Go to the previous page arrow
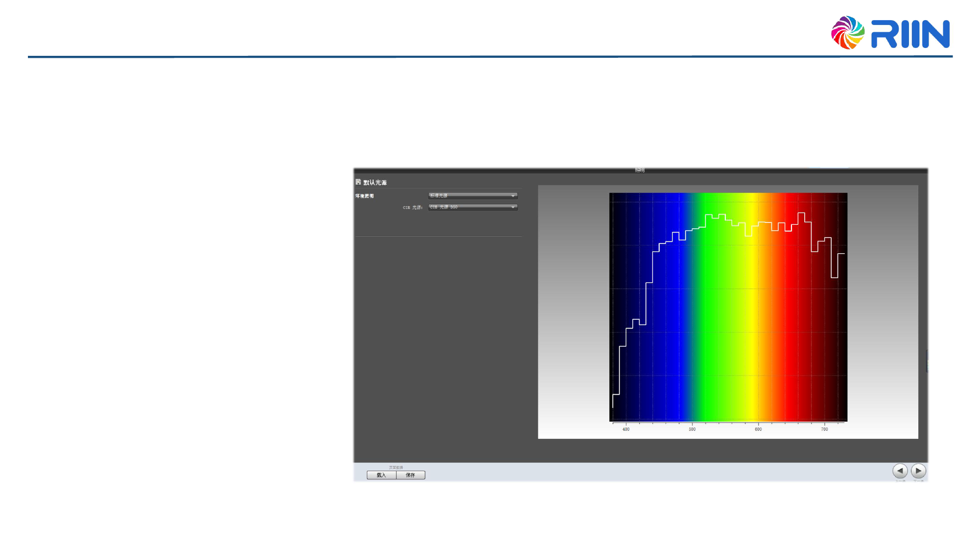980x551 pixels. pyautogui.click(x=900, y=471)
